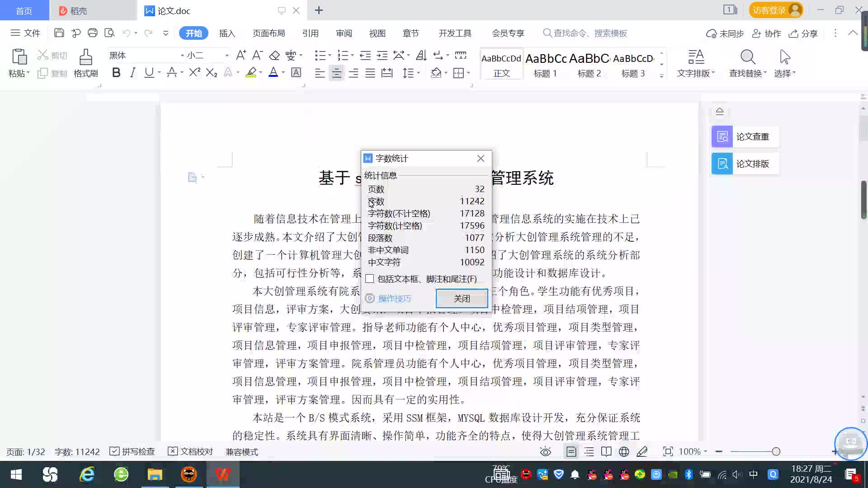Switch to outline view icon
The image size is (868, 488).
click(589, 451)
